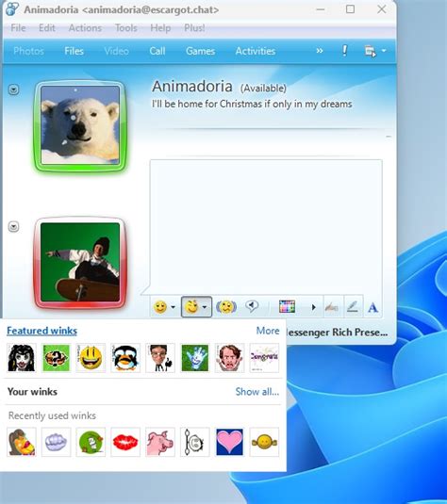
Task: Select the clam shell recent wink
Action: pos(56,442)
